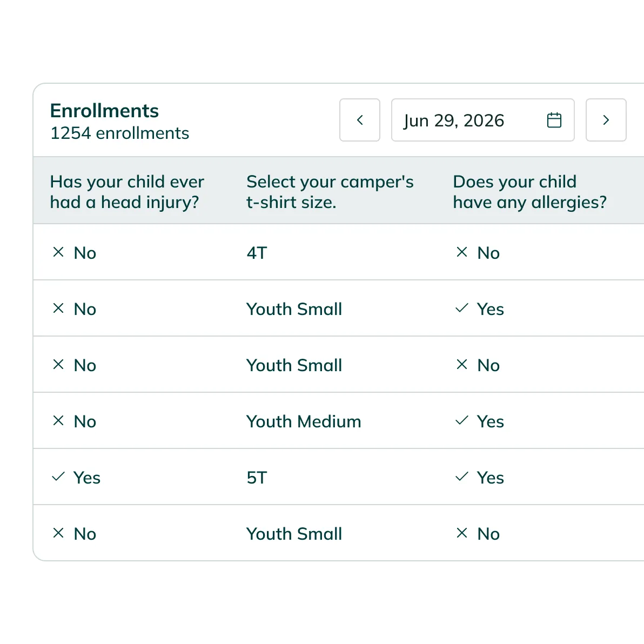The height and width of the screenshot is (644, 644).
Task: Click the Enrollments heading
Action: 104,111
